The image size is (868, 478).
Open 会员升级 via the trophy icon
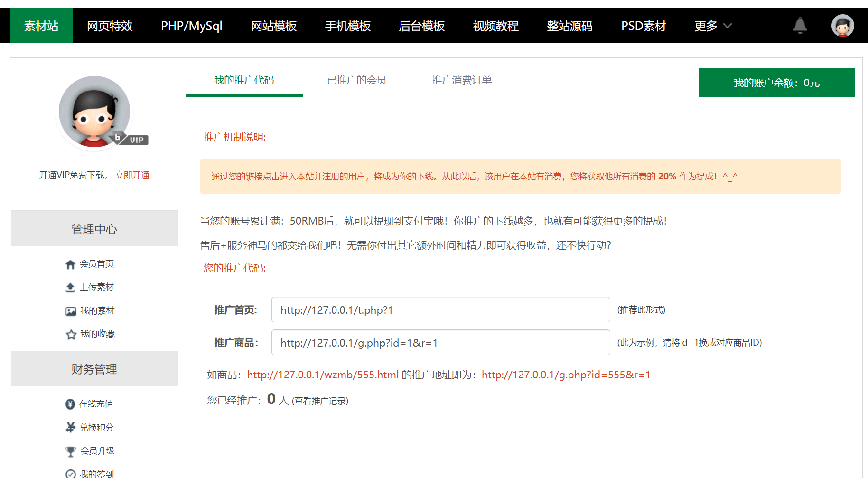[71, 450]
